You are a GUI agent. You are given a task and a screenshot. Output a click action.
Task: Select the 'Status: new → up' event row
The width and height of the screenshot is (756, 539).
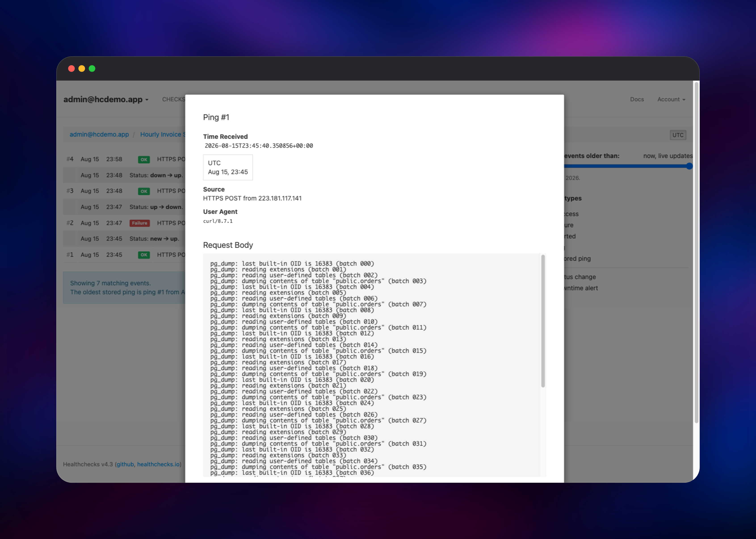click(x=124, y=239)
